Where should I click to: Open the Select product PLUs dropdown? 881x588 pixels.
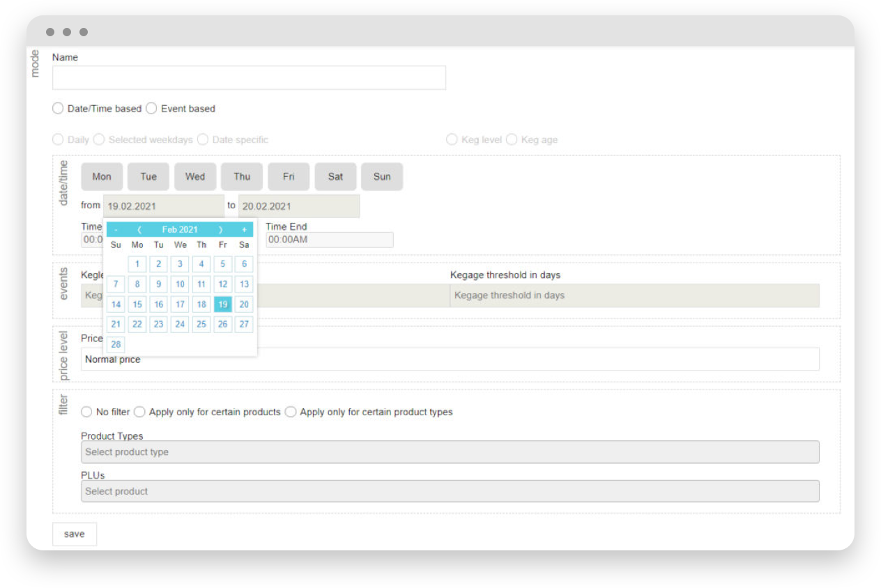coord(450,491)
